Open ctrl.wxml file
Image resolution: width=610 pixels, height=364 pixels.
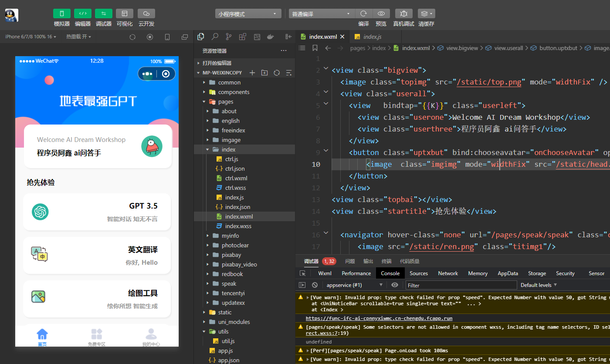coord(244,178)
